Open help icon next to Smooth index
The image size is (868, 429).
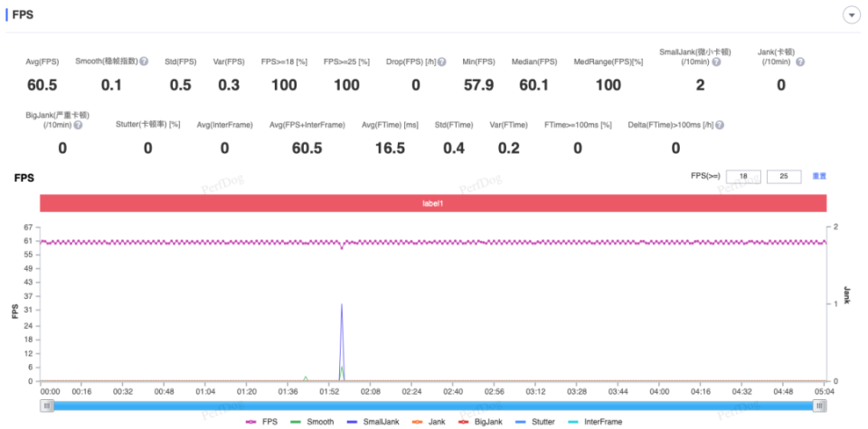pos(144,61)
